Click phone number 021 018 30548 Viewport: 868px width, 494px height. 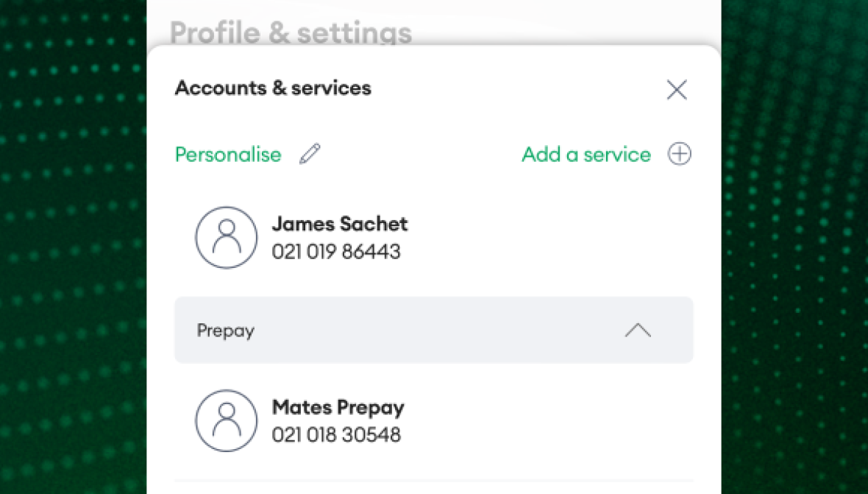tap(335, 435)
